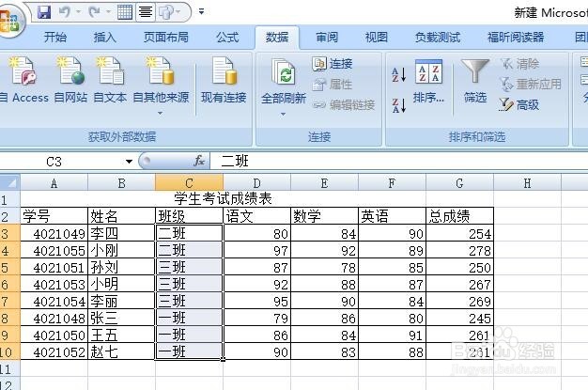Open 高级 advanced filter

[519, 104]
